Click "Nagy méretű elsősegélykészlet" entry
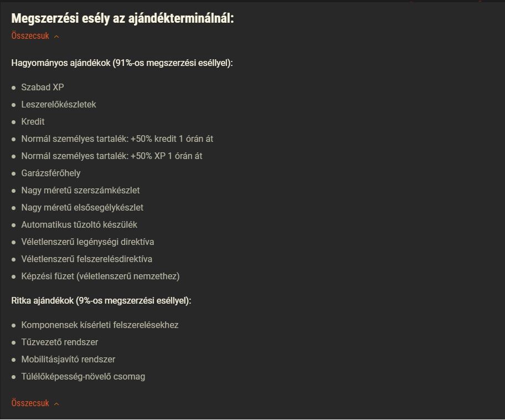The width and height of the screenshot is (505, 420). (82, 207)
